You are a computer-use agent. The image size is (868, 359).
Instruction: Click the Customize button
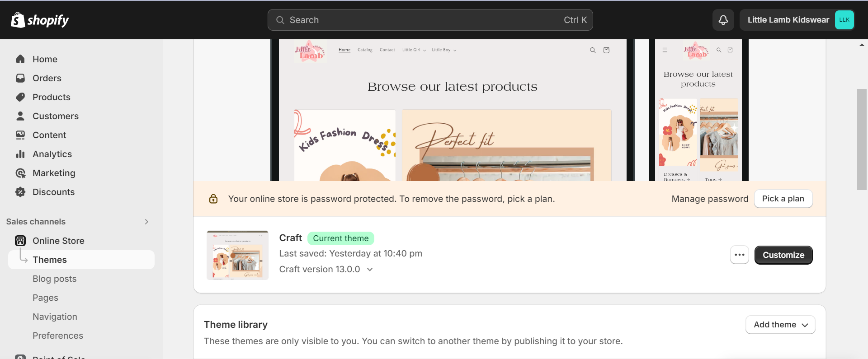pos(783,255)
